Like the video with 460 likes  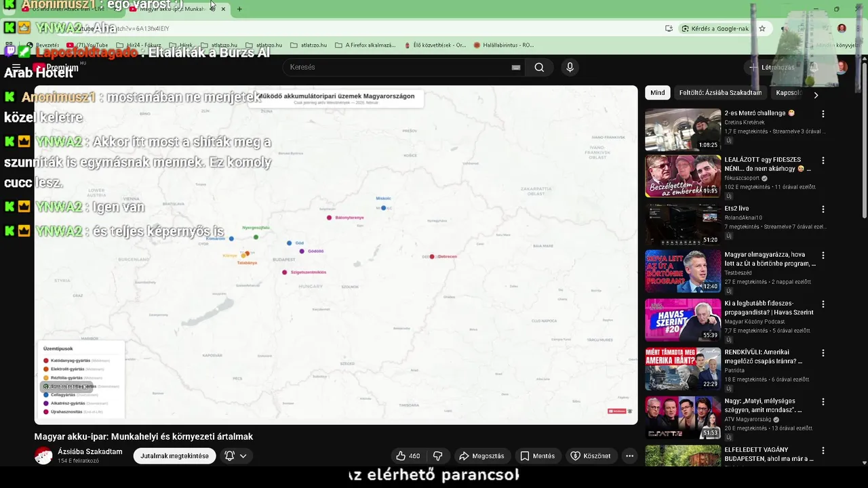point(409,456)
